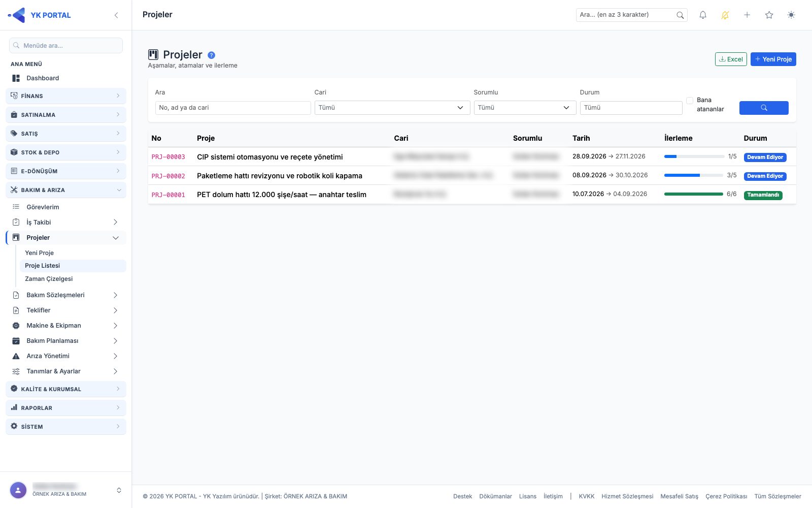Screen dimensions: 812x508
Task: Focus the Ara text field
Action: point(233,108)
